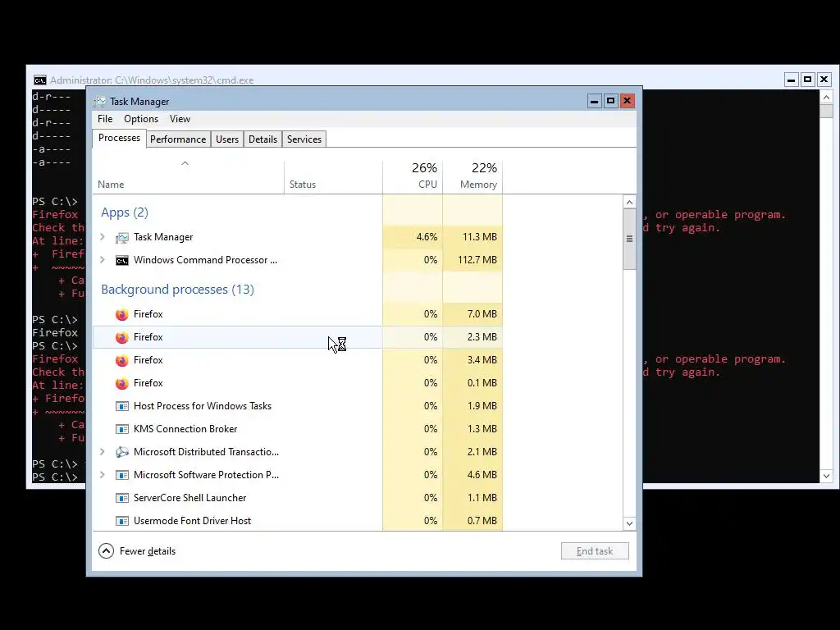Maximize the Task Manager window
Viewport: 840px width, 630px height.
point(610,101)
